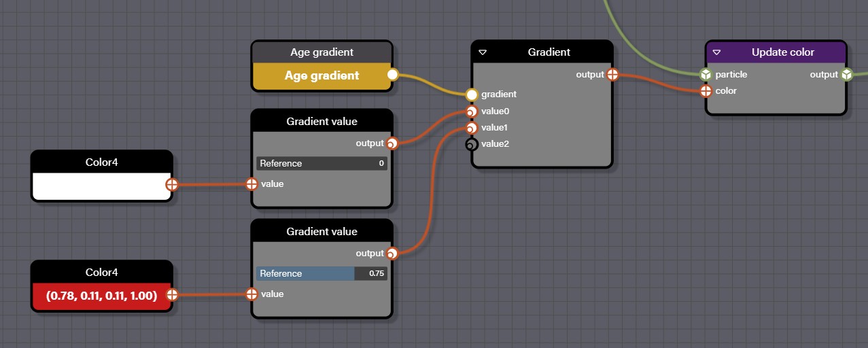
Task: Click the Gradient node output port
Action: click(612, 75)
